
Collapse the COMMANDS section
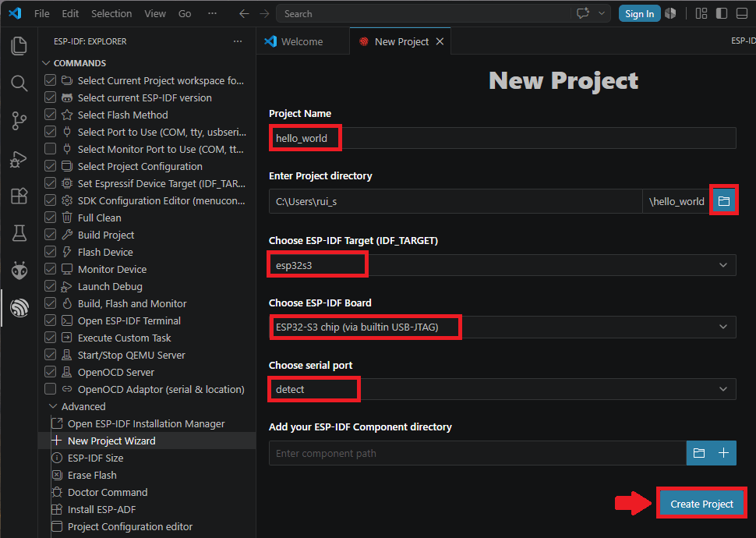click(46, 63)
